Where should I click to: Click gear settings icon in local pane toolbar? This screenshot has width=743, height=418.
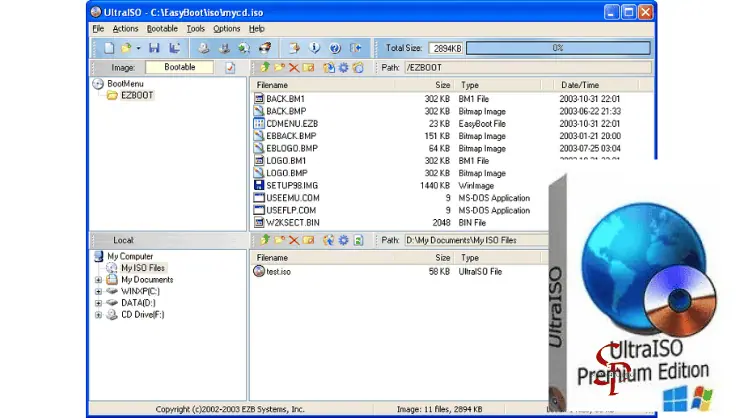(x=343, y=240)
